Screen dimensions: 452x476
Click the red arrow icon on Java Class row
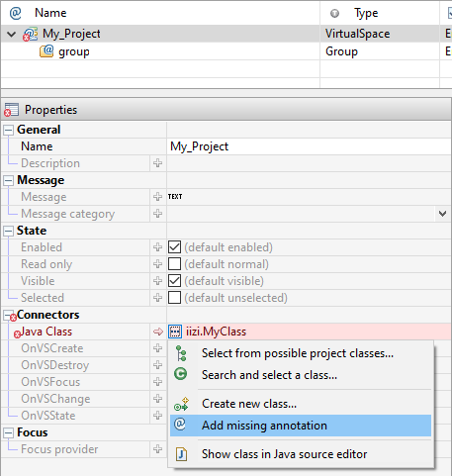pyautogui.click(x=158, y=332)
